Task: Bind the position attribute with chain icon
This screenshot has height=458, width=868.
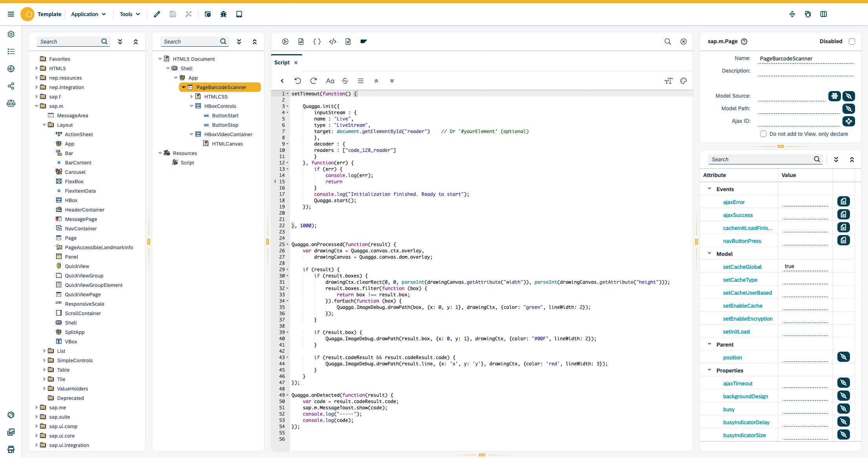Action: coord(844,357)
